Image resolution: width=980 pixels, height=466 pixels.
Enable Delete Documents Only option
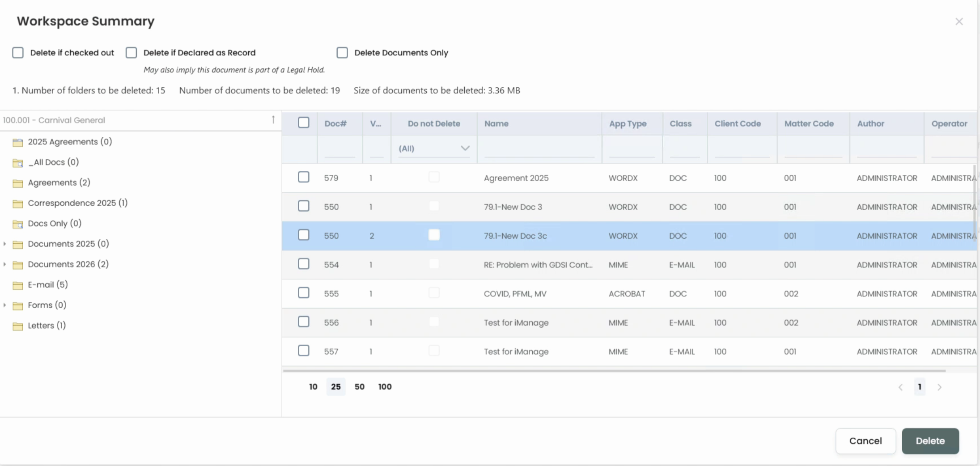point(342,53)
